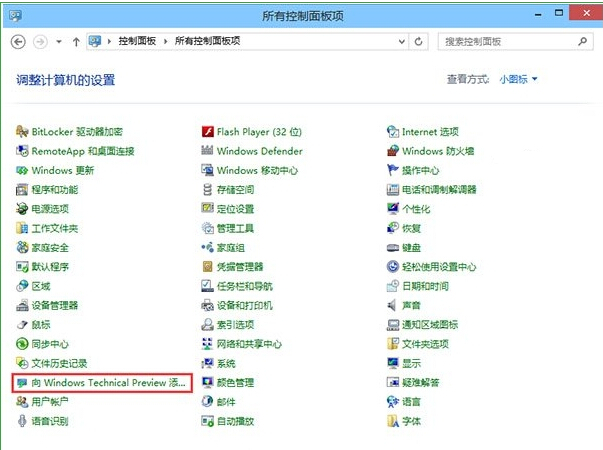Viewport: 603px width, 450px height.
Task: Open the 操作中心 flag icon
Action: click(x=393, y=170)
